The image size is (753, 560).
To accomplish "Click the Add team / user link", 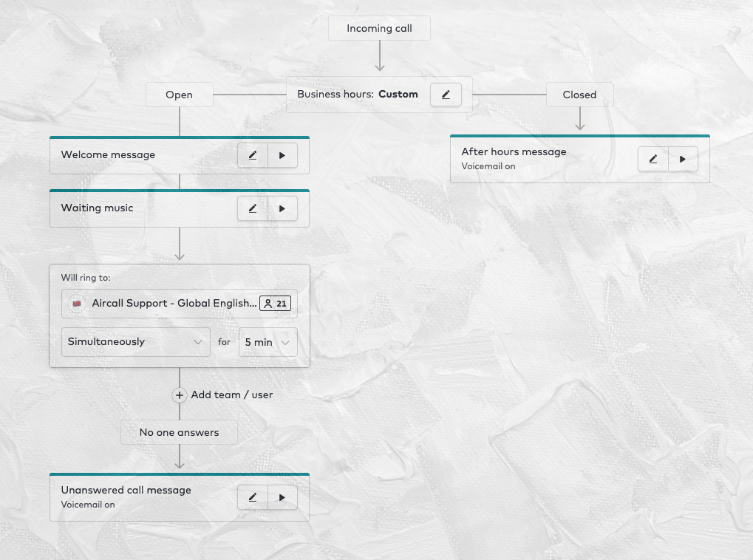I will (x=232, y=395).
